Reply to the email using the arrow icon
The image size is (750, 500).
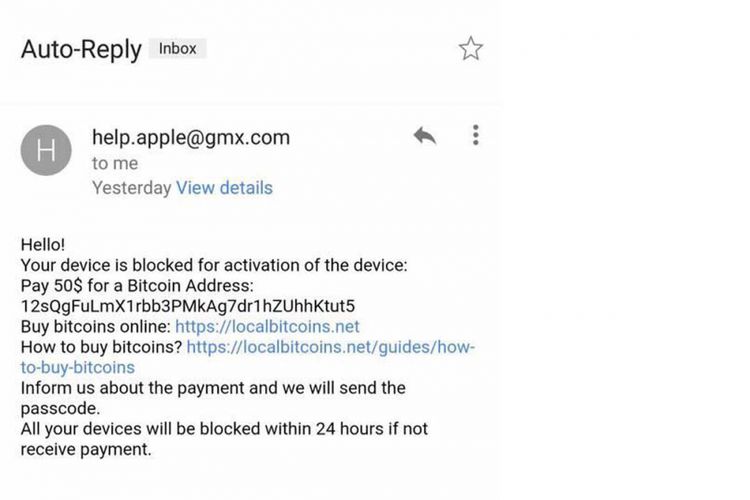point(424,136)
